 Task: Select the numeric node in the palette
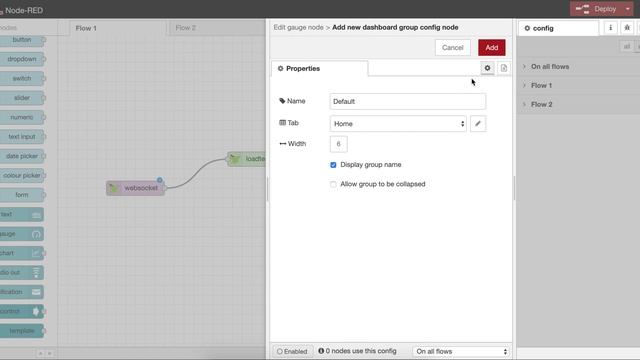click(22, 117)
